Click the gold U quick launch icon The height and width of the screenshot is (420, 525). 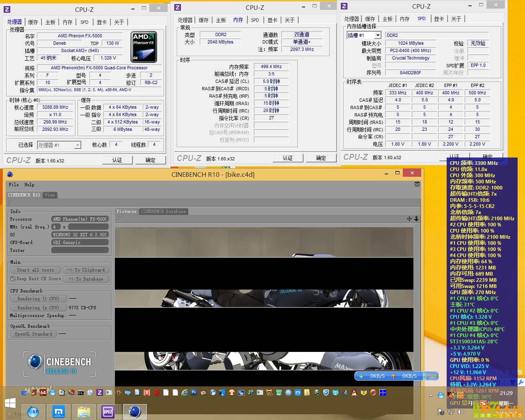click(363, 393)
